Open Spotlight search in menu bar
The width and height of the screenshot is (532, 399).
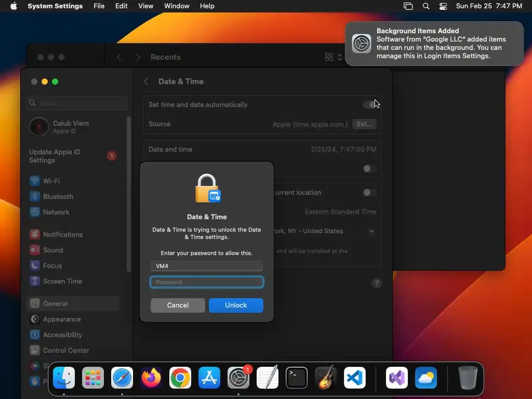[426, 6]
